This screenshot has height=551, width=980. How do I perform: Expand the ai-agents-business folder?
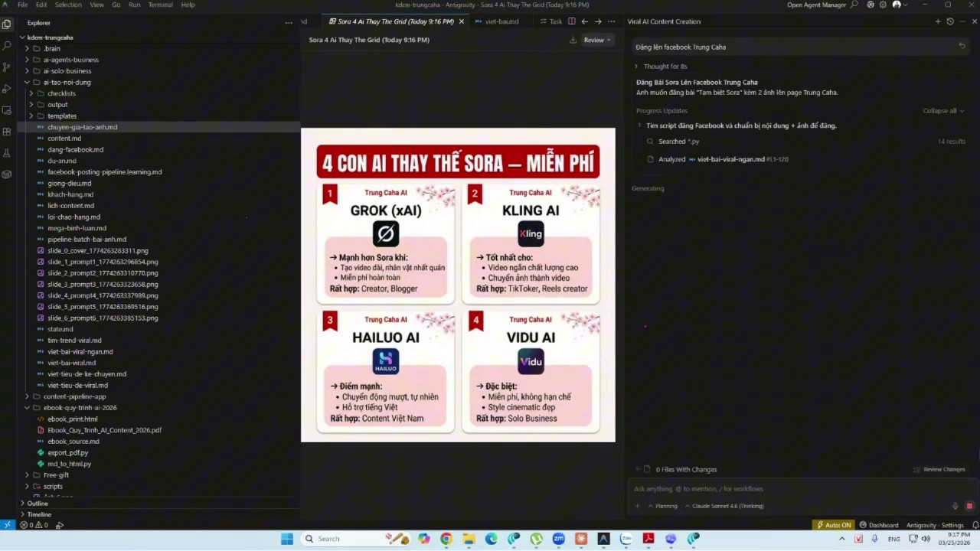tap(70, 60)
